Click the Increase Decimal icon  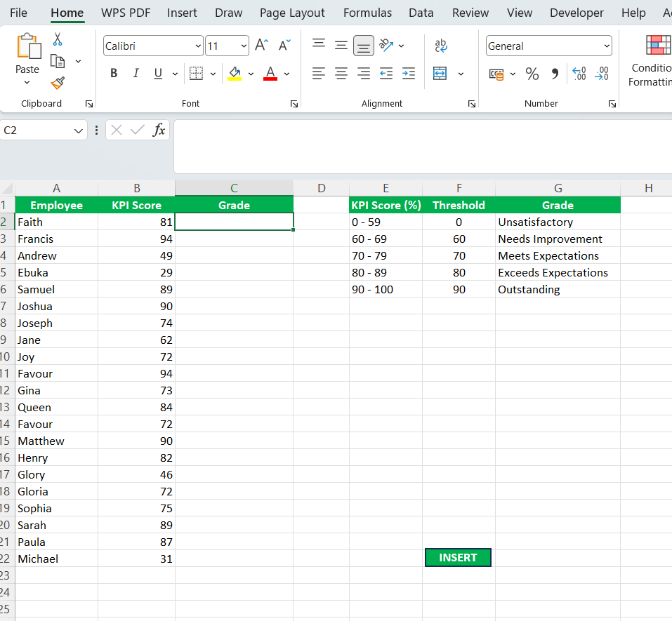pyautogui.click(x=579, y=74)
